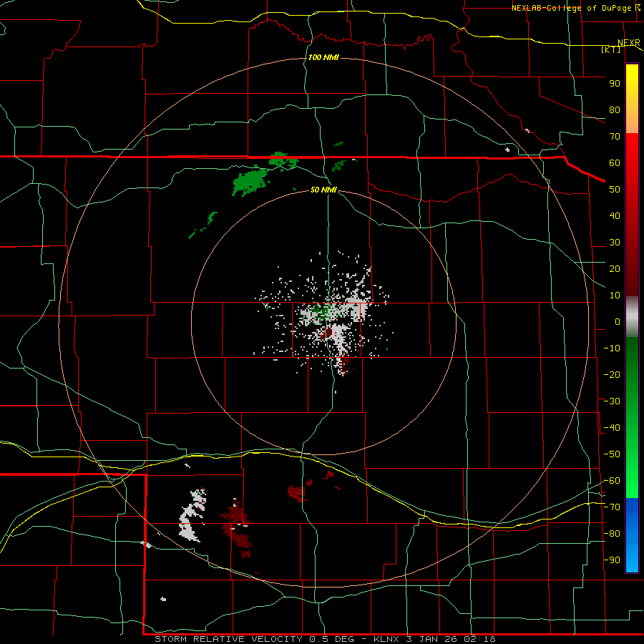Click the positive 80 knot scale label
The image size is (644, 644).
tap(615, 110)
